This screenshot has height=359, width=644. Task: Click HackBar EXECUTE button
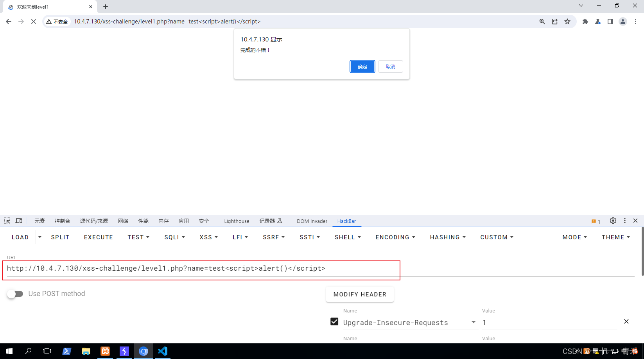99,237
